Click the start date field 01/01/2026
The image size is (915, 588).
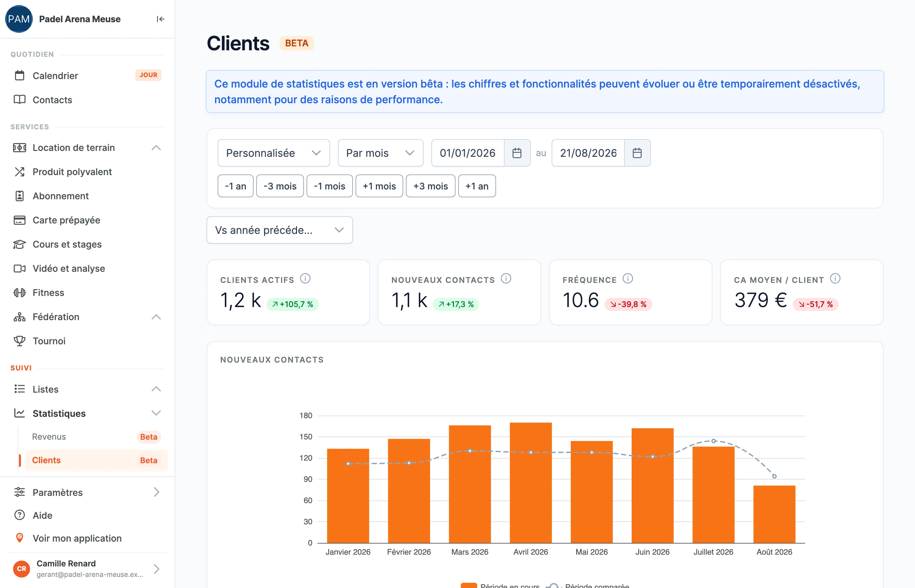point(468,153)
